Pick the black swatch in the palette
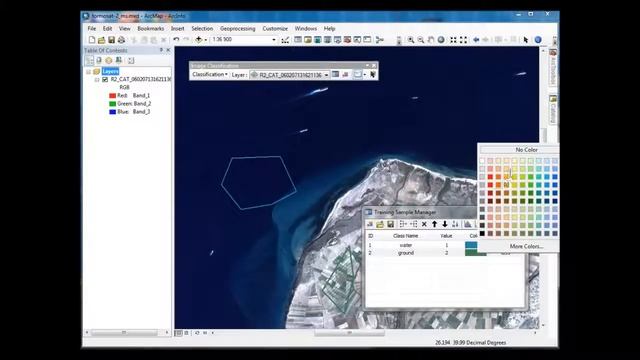This screenshot has width=640, height=360. tap(482, 233)
